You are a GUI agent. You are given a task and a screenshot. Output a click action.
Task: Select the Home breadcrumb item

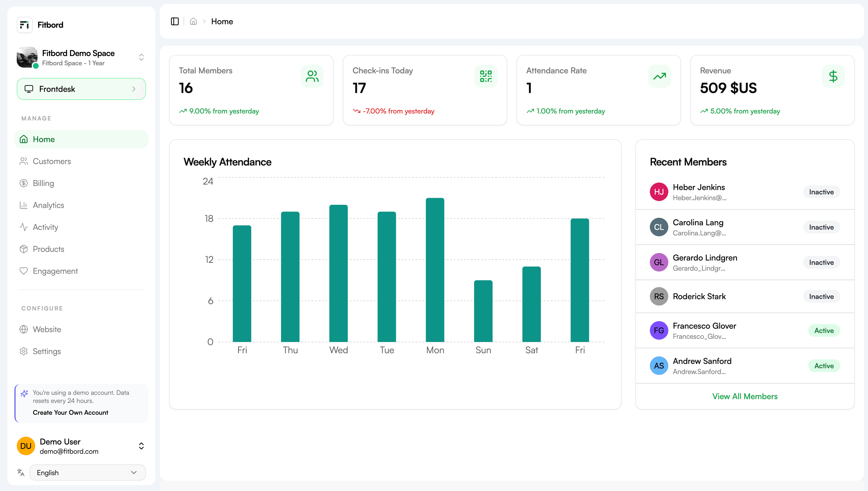[x=222, y=21]
